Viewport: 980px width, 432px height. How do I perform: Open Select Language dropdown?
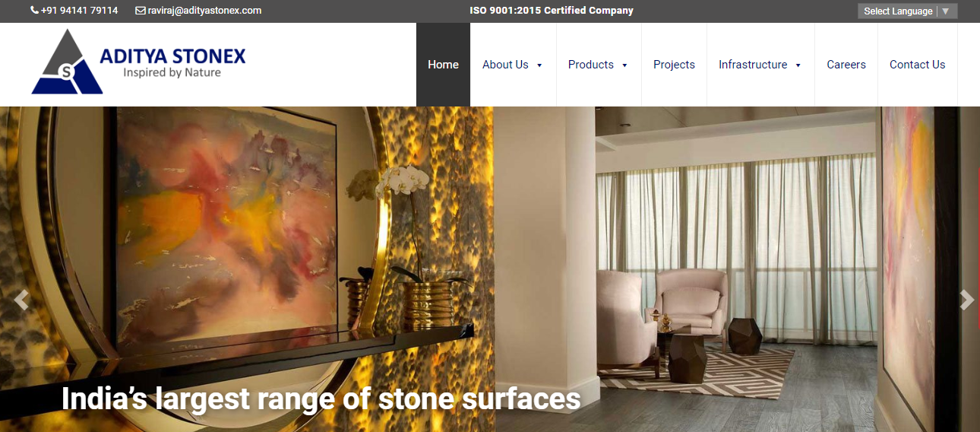(907, 11)
